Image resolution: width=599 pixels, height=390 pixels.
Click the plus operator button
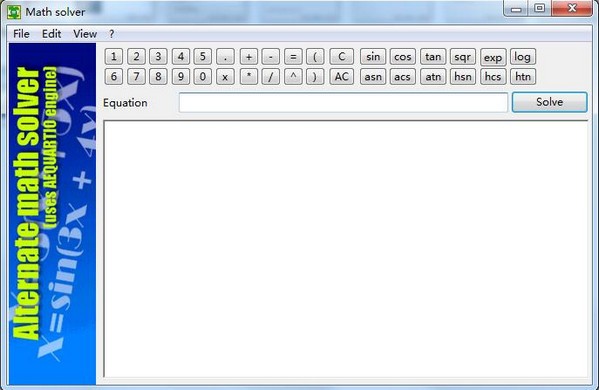[x=249, y=57]
